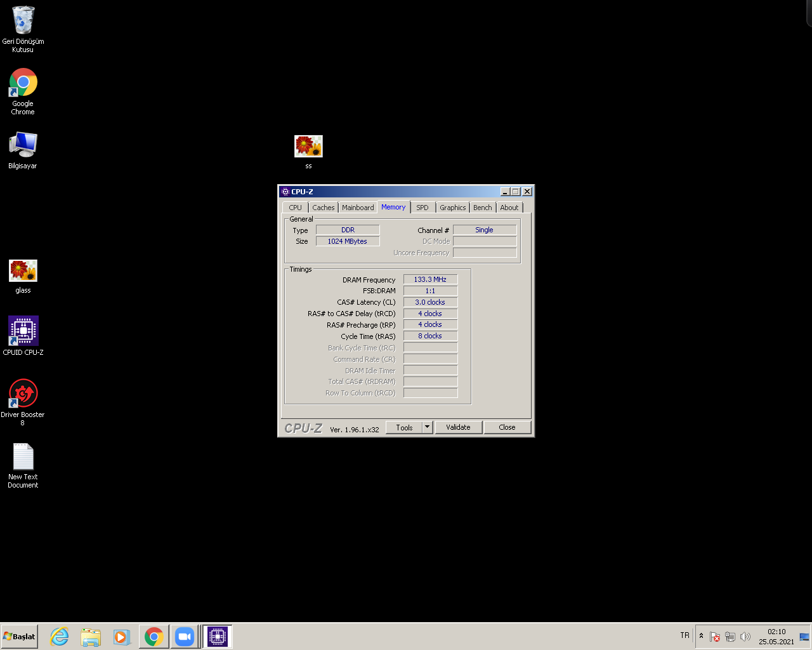Click the '4 clocks' tRCD delay value
The width and height of the screenshot is (812, 650).
click(x=430, y=314)
